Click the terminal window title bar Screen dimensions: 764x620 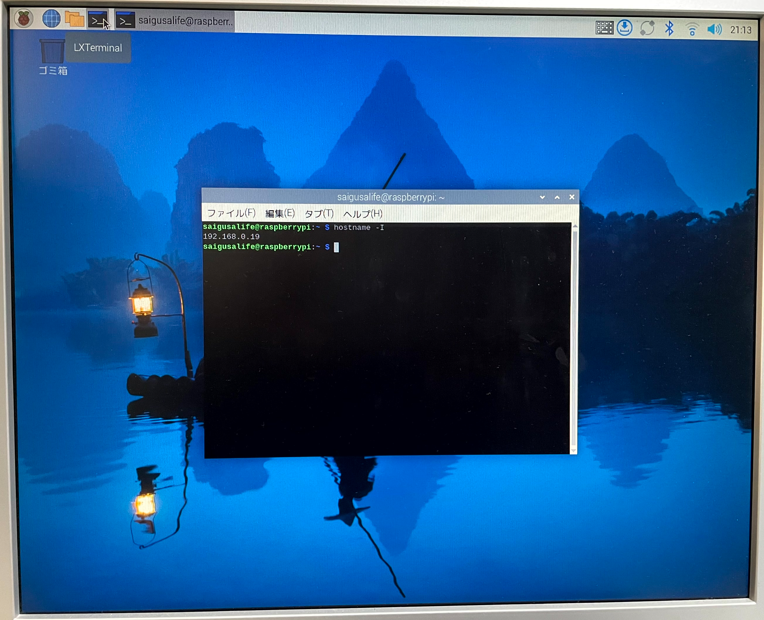[390, 198]
